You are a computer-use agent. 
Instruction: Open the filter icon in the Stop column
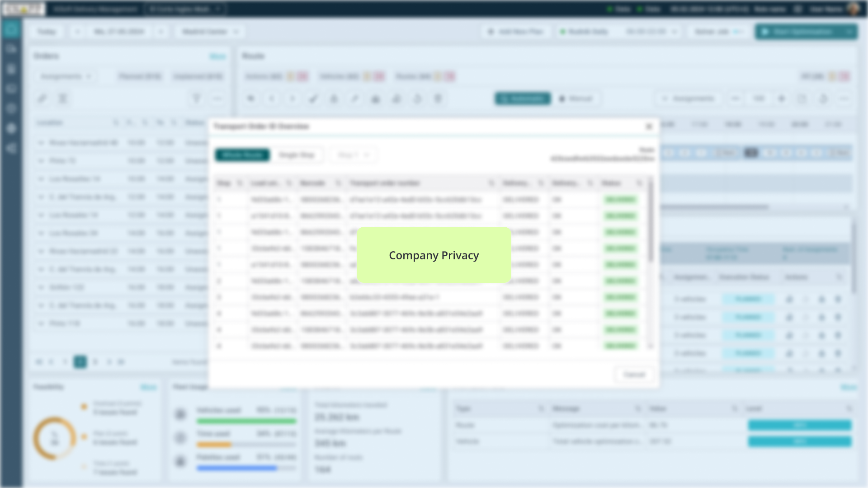(240, 183)
